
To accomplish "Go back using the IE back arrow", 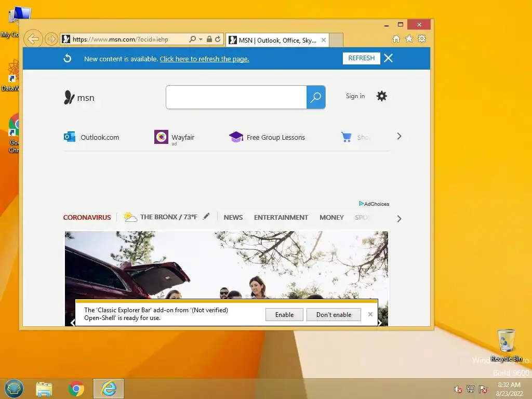I will 33,39.
